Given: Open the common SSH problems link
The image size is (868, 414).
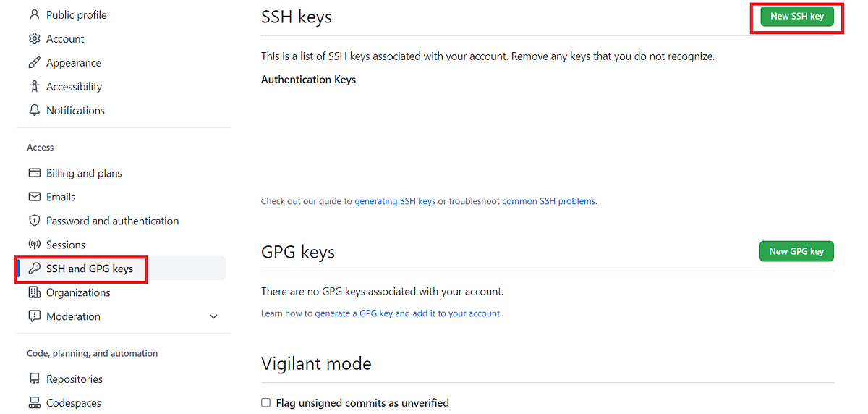Looking at the screenshot, I should tap(549, 201).
